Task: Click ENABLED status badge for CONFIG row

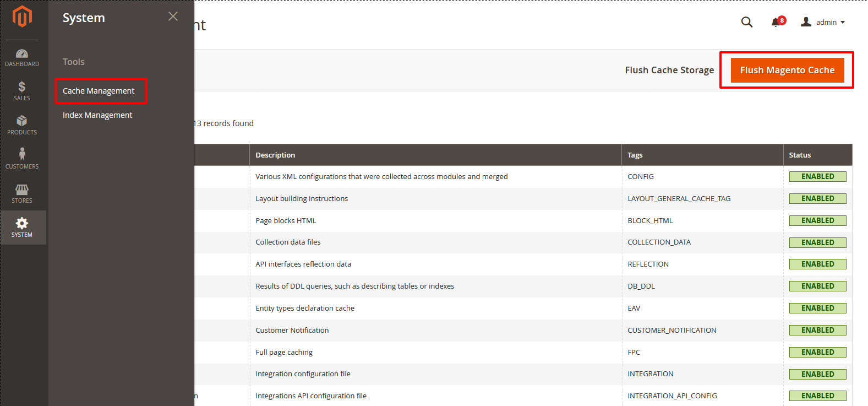Action: (817, 177)
